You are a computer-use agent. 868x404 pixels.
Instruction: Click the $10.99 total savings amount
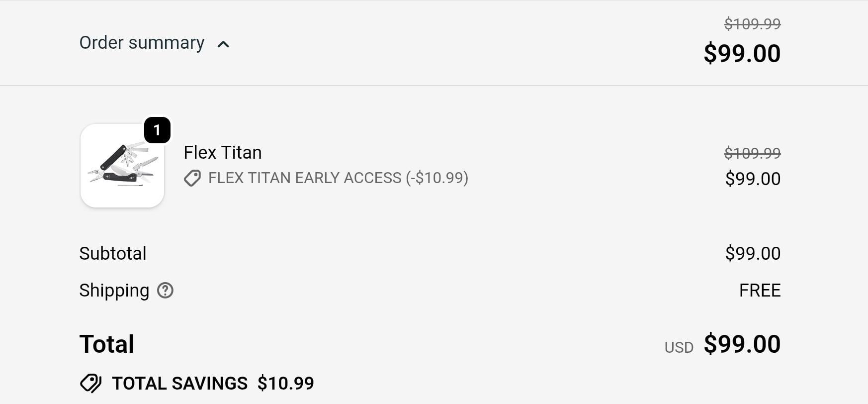tap(285, 383)
